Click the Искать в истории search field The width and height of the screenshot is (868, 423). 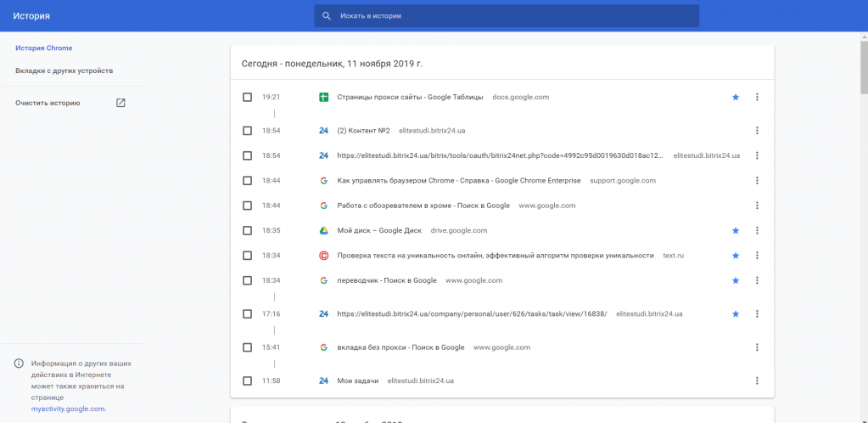(x=507, y=16)
